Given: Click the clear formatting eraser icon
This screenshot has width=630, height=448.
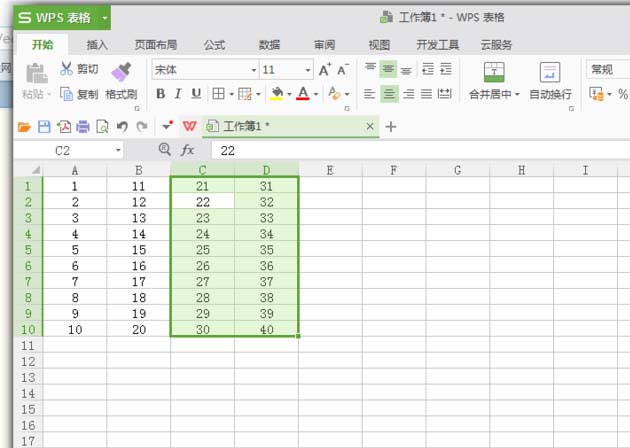Looking at the screenshot, I should [x=334, y=94].
